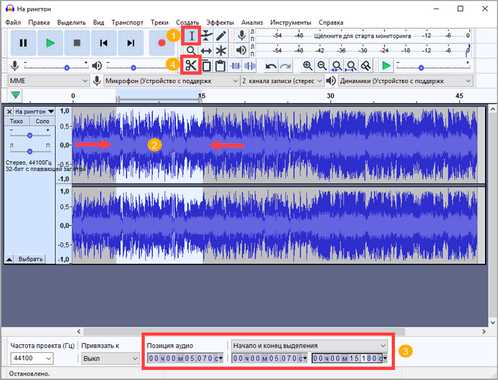Select the Multi-tool asterisk icon
Viewport: 498px width, 380px height.
221,51
